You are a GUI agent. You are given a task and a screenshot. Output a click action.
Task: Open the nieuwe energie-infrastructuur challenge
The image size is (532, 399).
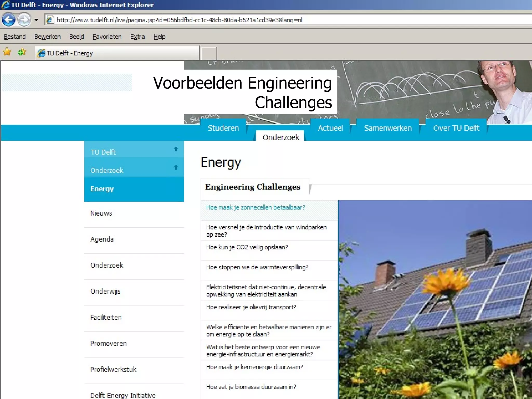pyautogui.click(x=269, y=350)
